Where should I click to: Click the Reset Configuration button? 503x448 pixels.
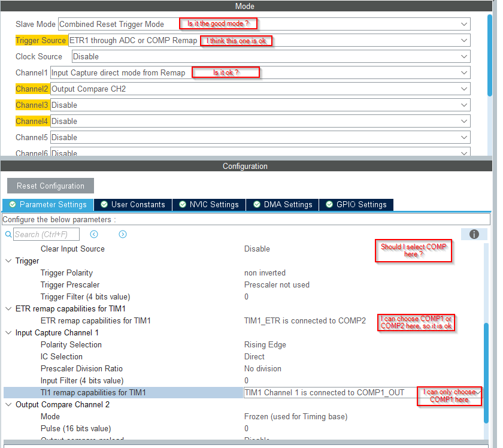50,186
